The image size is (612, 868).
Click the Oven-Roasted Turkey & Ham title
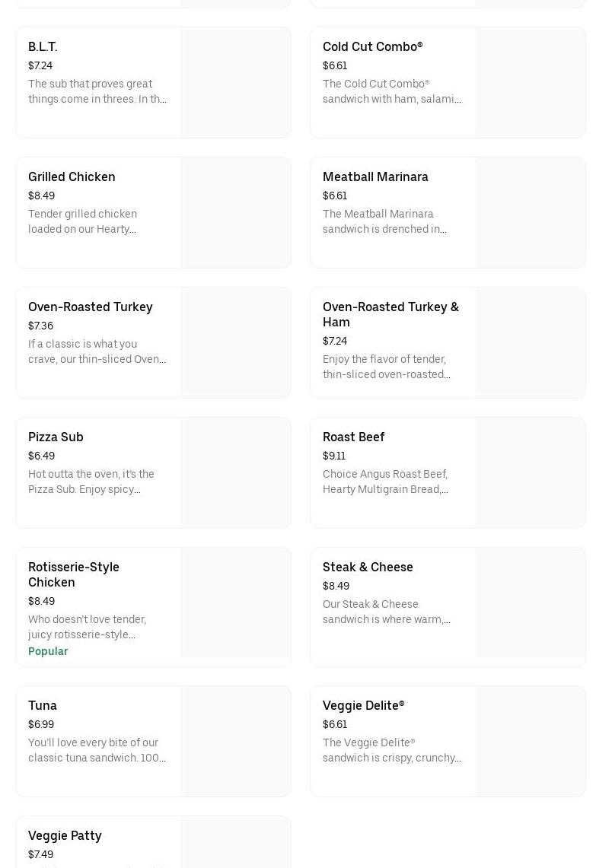pyautogui.click(x=390, y=314)
